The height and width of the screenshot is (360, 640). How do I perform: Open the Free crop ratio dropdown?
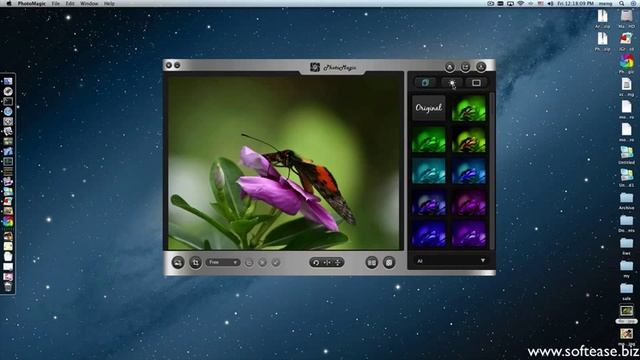[x=222, y=262]
